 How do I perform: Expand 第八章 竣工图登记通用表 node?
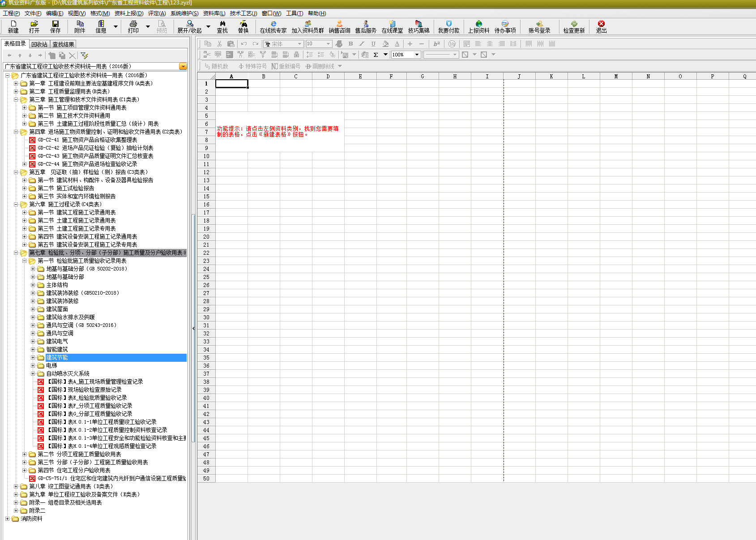pyautogui.click(x=16, y=487)
